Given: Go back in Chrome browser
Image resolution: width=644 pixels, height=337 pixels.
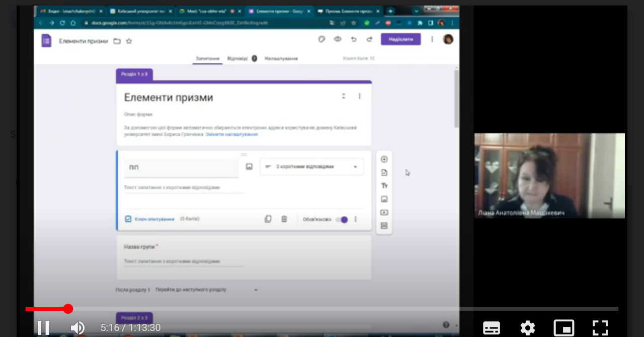Looking at the screenshot, I should pos(41,23).
